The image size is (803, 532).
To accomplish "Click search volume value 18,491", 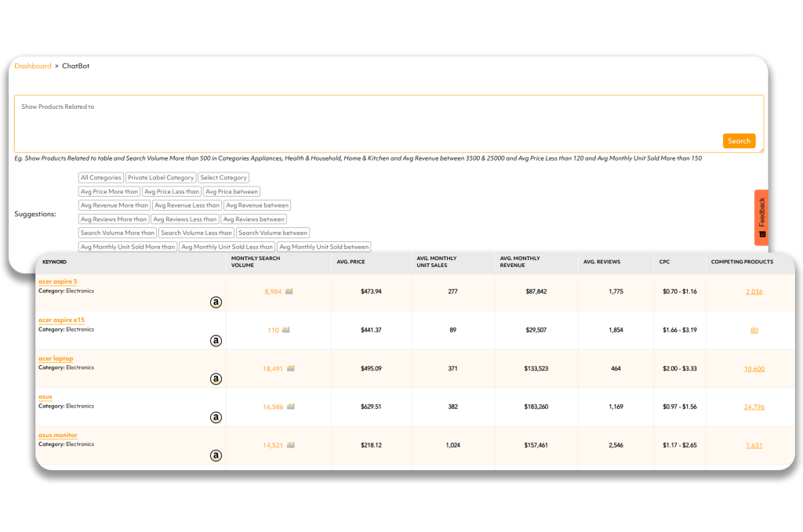I will coord(273,368).
